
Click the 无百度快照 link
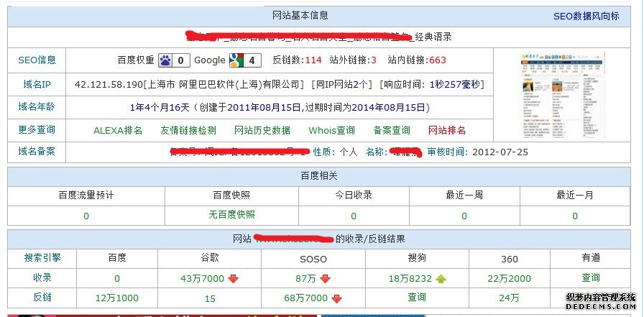(231, 215)
